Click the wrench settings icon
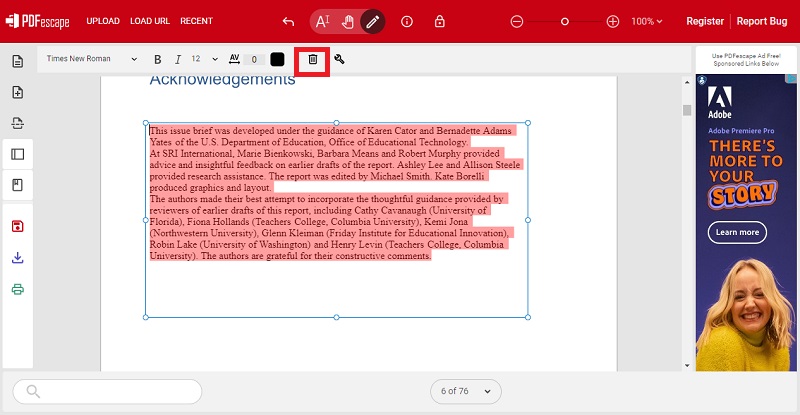This screenshot has height=415, width=800. [339, 59]
